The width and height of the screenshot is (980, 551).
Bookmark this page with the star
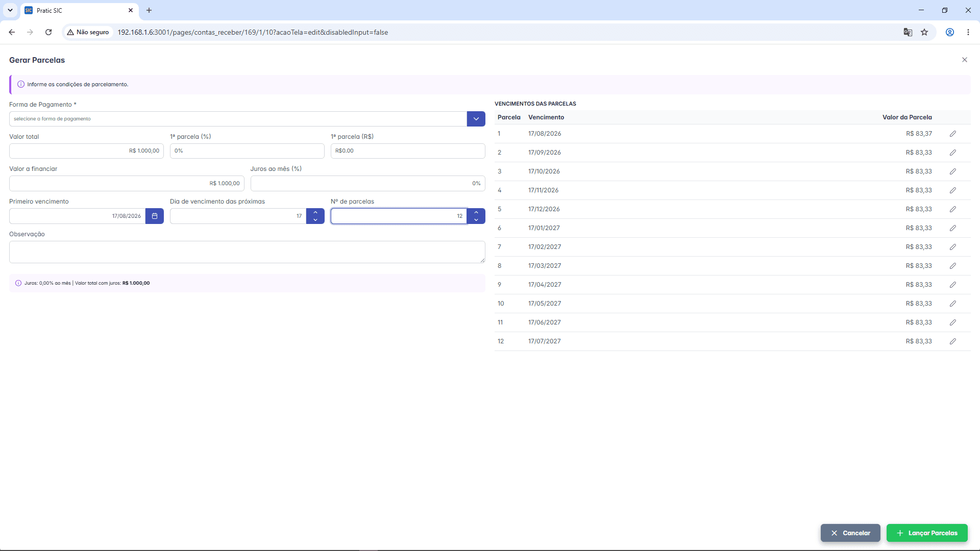[x=924, y=32]
